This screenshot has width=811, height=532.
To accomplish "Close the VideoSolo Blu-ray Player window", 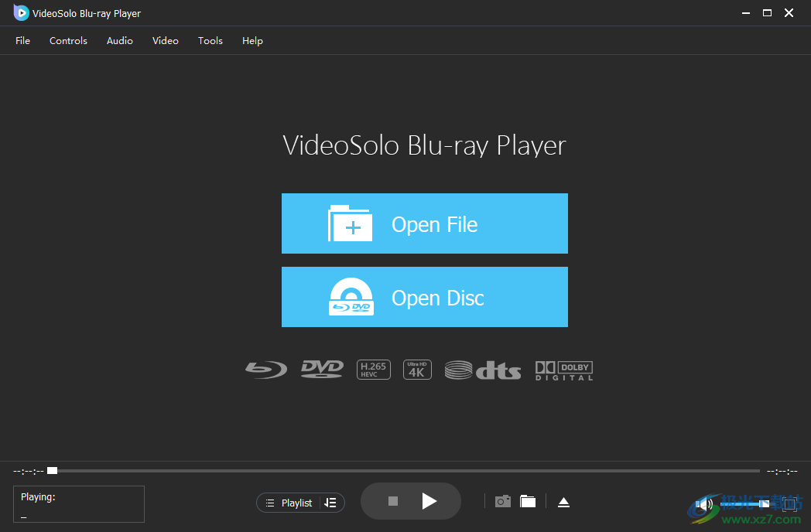I will click(789, 13).
